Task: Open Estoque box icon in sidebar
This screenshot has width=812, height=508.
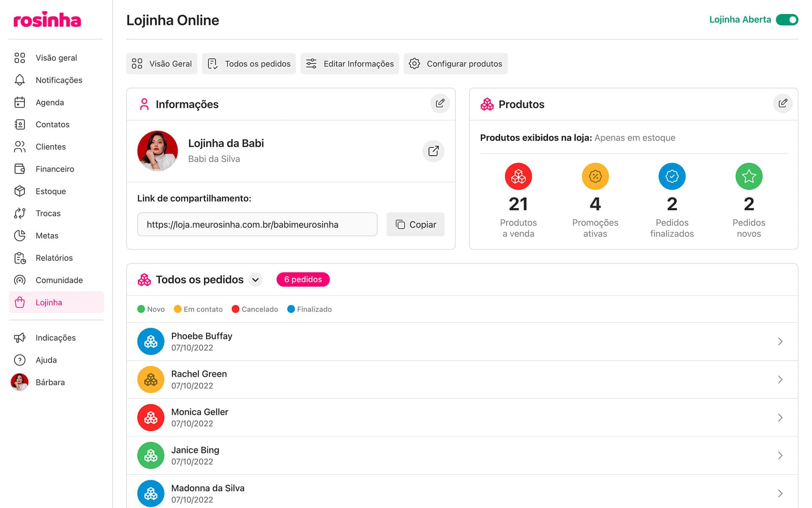Action: click(x=20, y=191)
